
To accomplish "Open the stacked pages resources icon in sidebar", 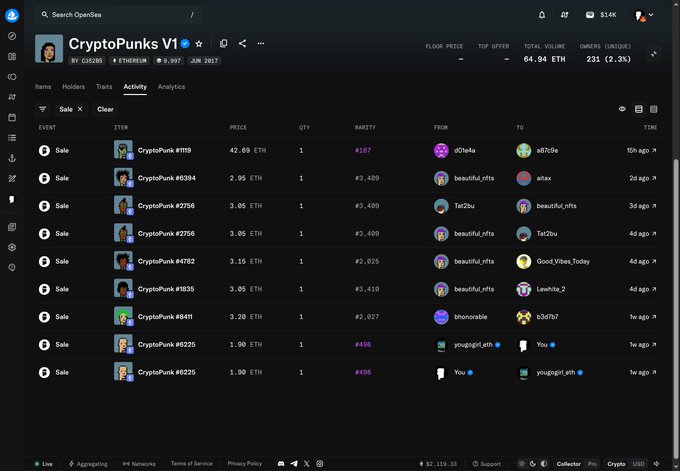I will [12, 227].
